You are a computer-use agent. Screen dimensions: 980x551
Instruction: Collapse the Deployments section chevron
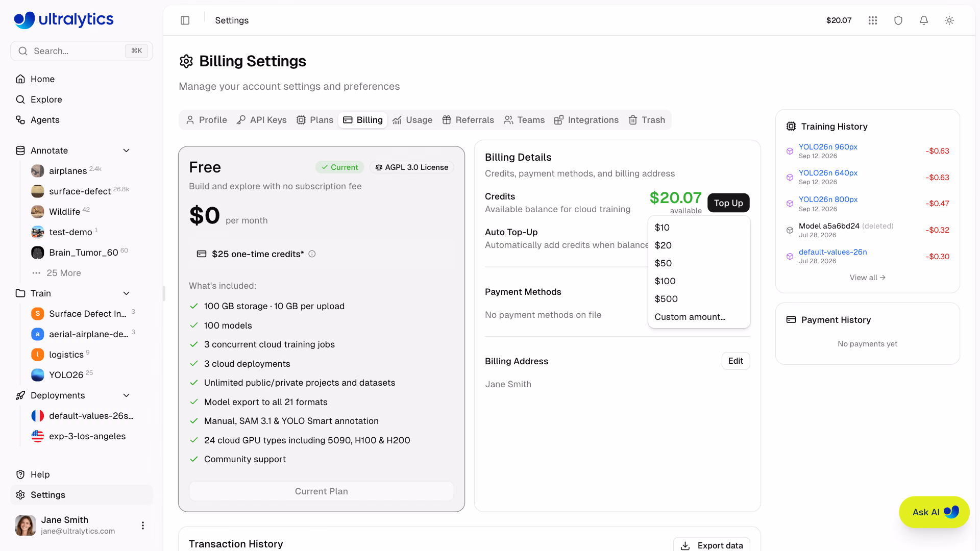(127, 395)
